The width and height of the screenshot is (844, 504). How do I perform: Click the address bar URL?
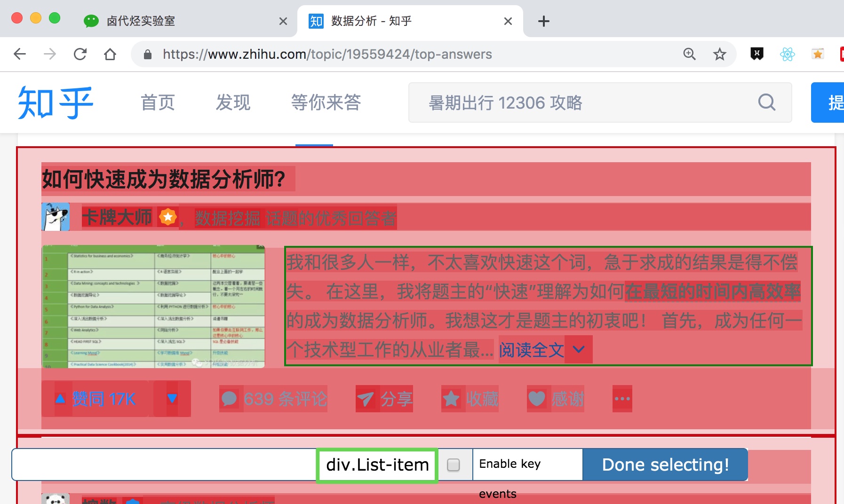coord(327,55)
